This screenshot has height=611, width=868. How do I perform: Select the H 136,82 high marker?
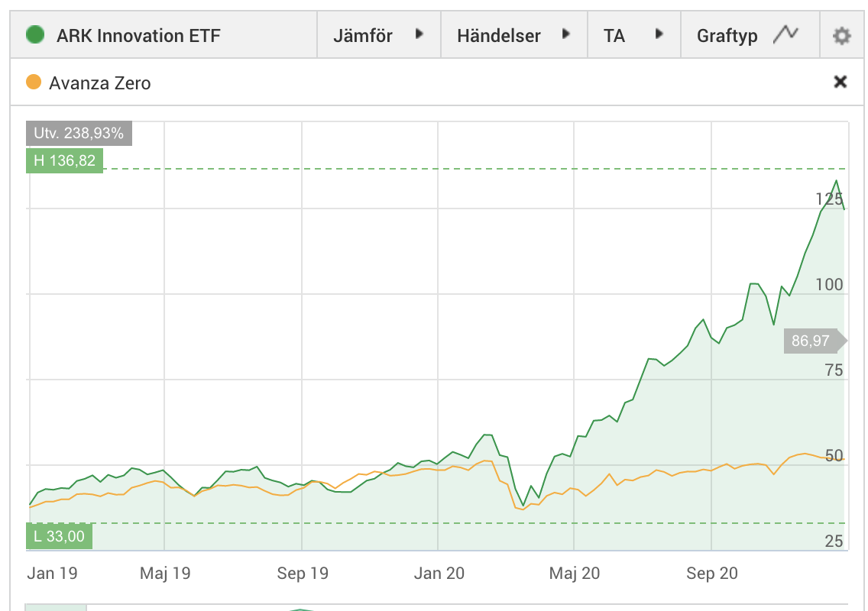coord(64,160)
